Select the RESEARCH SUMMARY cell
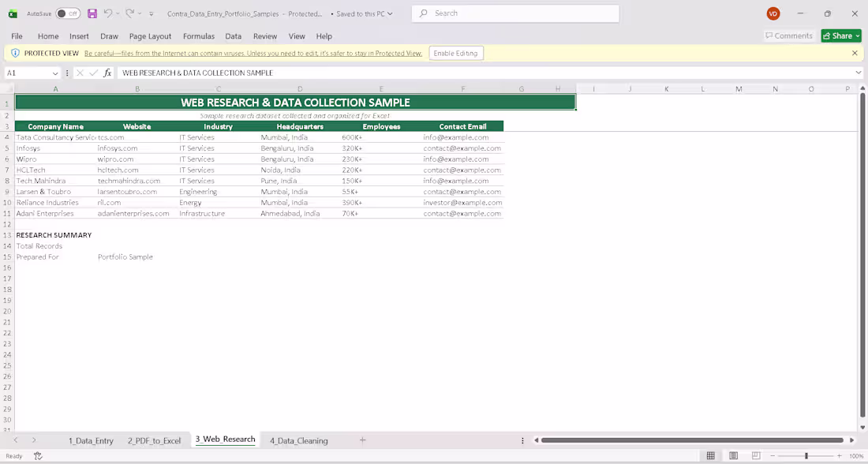The height and width of the screenshot is (464, 868). [x=55, y=235]
